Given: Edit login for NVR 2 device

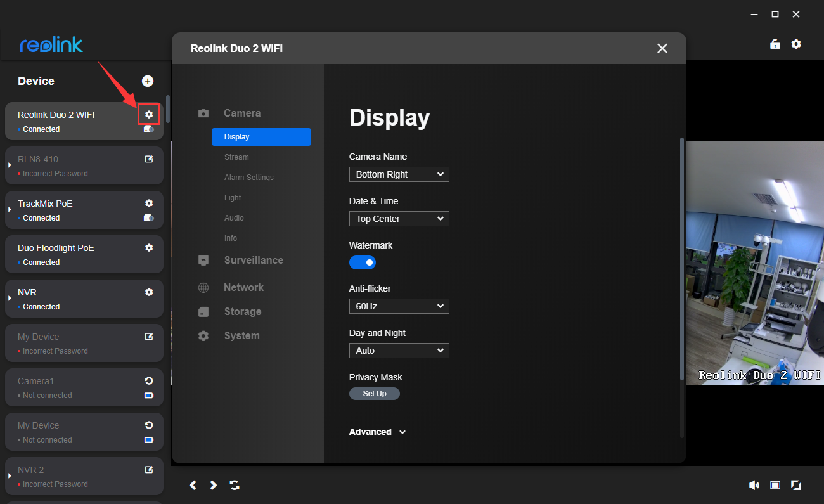Looking at the screenshot, I should tap(149, 470).
